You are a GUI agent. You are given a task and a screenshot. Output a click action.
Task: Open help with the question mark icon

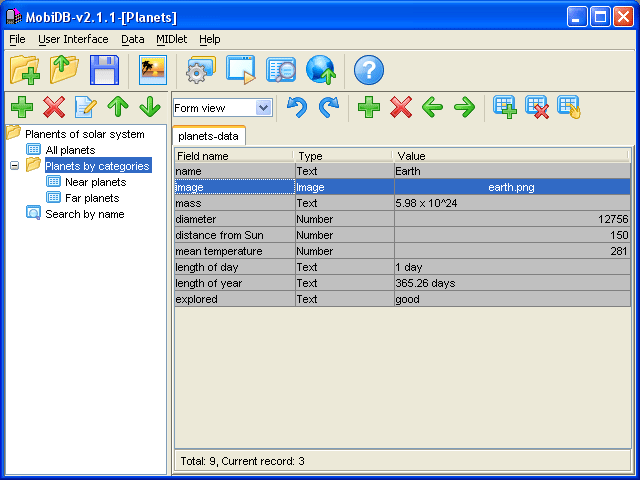coord(369,70)
